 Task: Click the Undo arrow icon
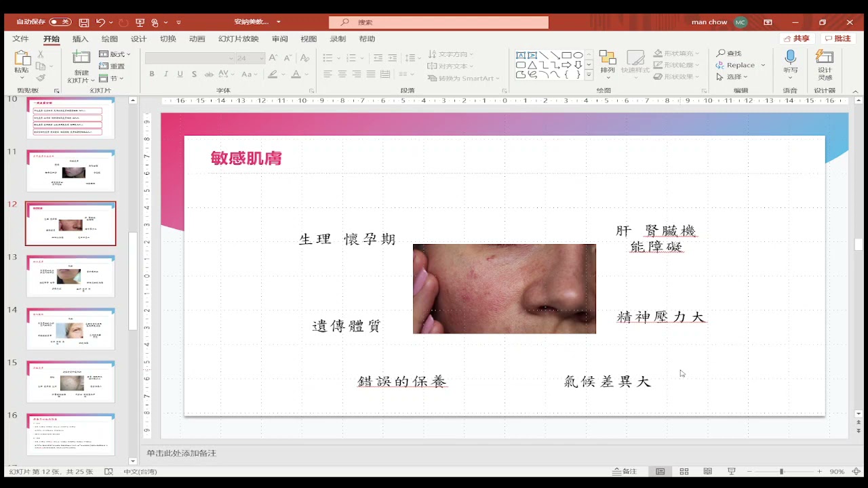point(100,22)
